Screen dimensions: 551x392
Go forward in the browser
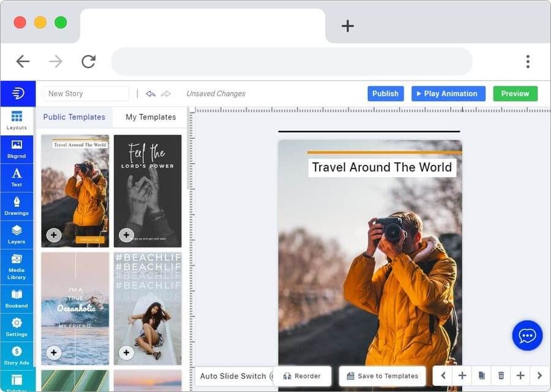(56, 61)
